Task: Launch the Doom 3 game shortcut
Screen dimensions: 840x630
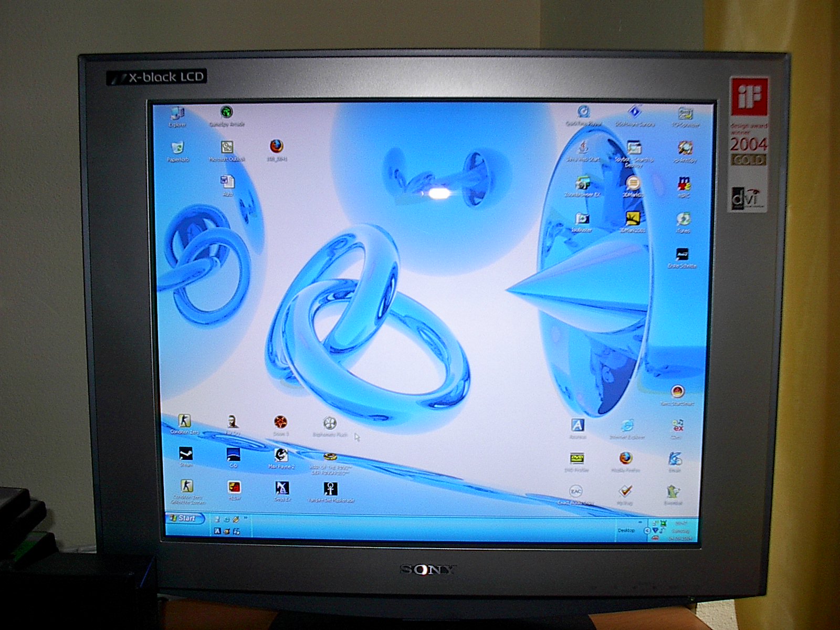Action: (280, 422)
